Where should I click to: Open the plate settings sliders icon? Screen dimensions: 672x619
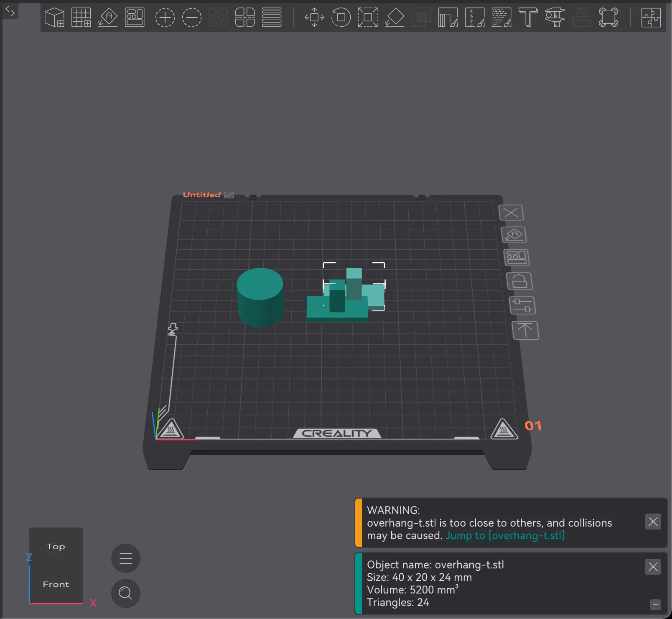coord(522,305)
